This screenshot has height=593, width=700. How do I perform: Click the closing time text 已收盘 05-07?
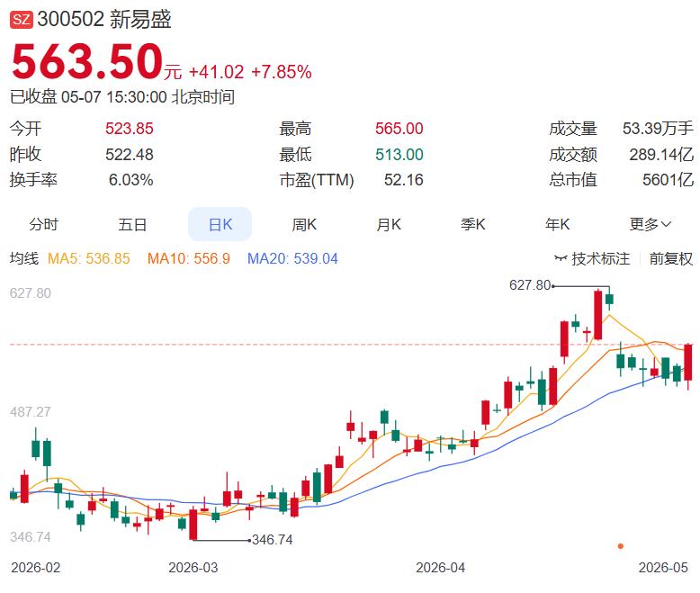click(x=56, y=97)
